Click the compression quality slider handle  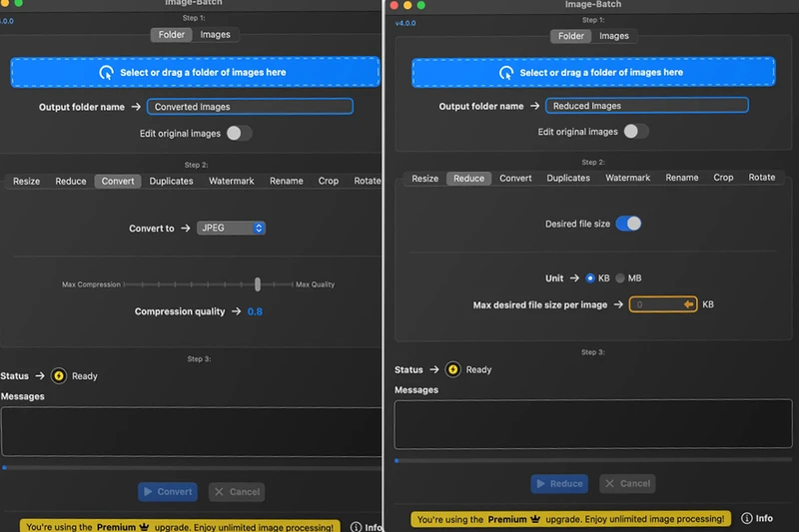point(258,284)
